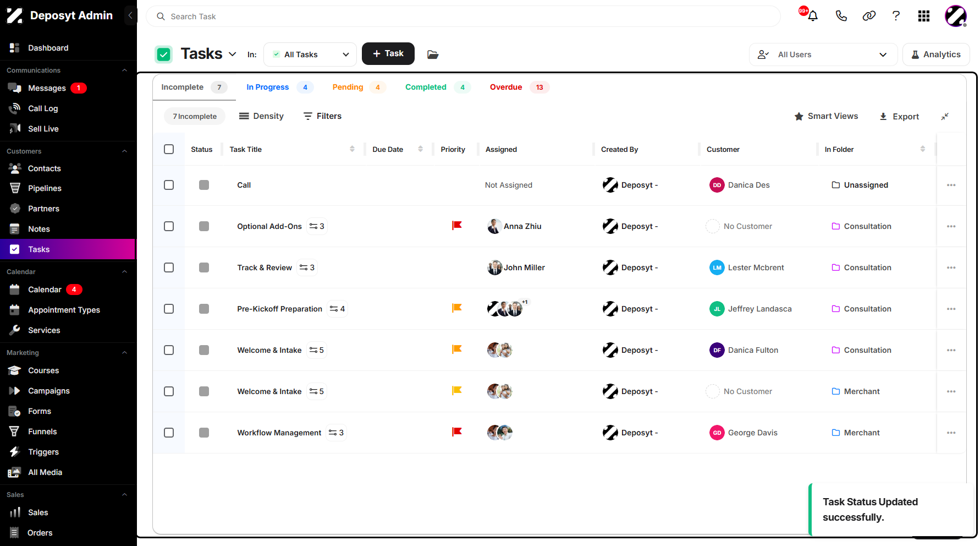Open the link icon in header

[x=869, y=16]
